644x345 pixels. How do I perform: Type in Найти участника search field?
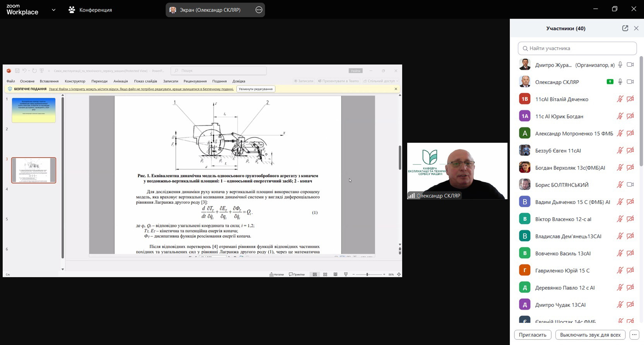tap(577, 48)
